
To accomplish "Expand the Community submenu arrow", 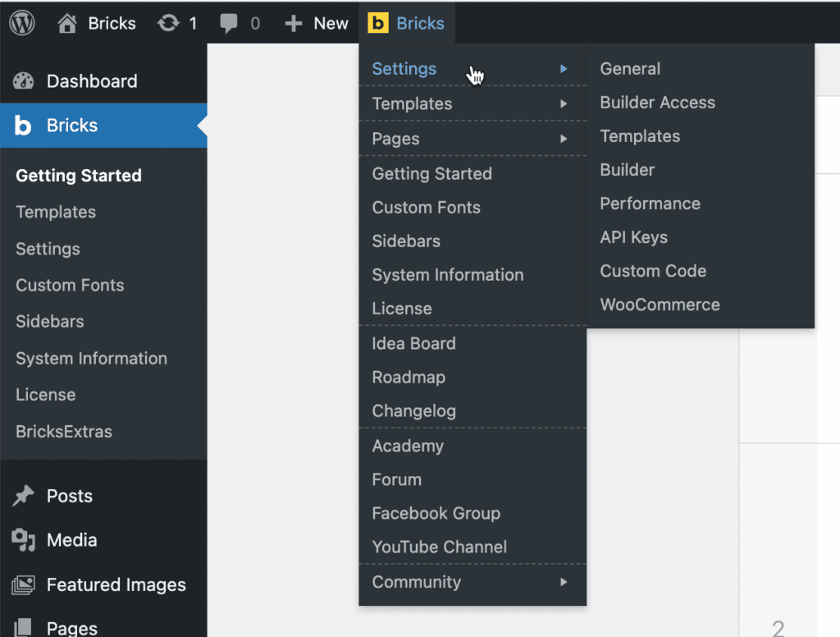I will 564,582.
